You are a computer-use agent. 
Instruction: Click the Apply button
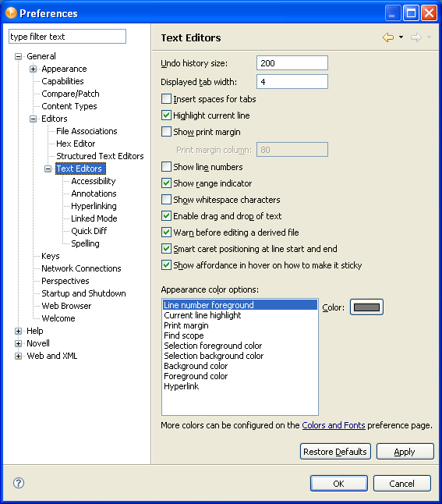coord(405,452)
